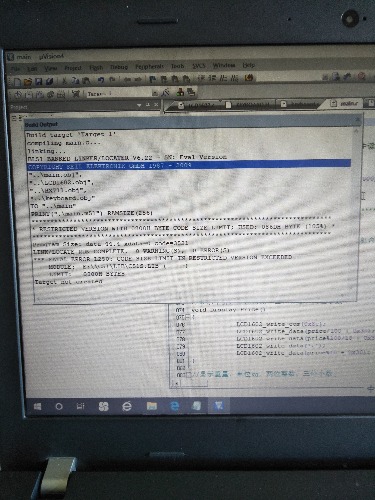375x500 pixels.
Task: Select the highlighted copyright line in Build Output
Action: (189, 165)
